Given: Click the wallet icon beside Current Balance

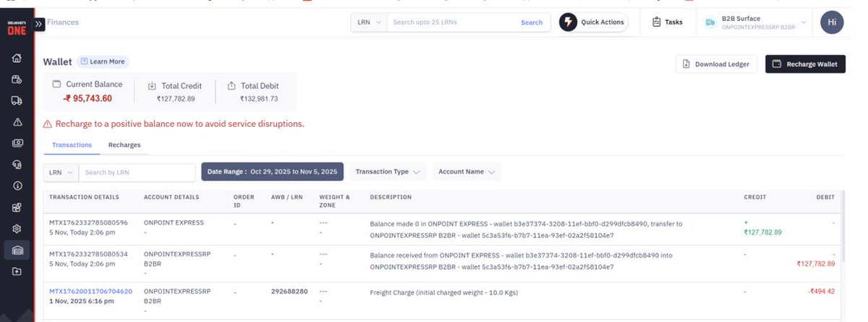Looking at the screenshot, I should 57,85.
